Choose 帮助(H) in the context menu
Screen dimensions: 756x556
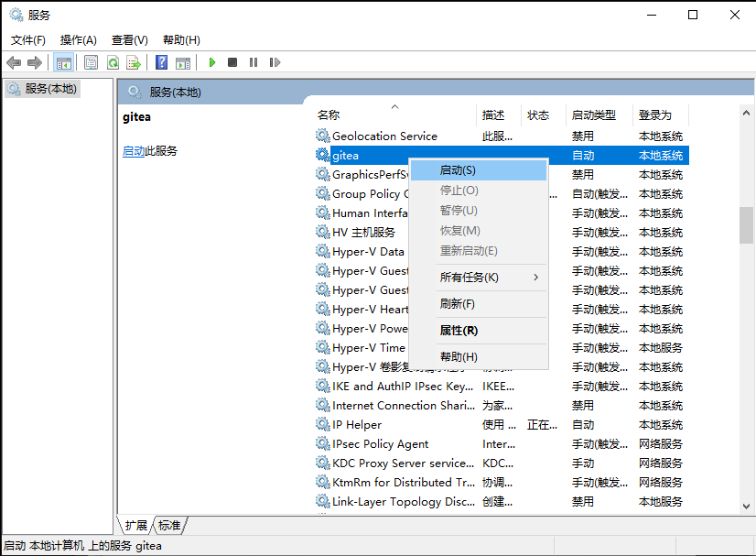coord(479,357)
